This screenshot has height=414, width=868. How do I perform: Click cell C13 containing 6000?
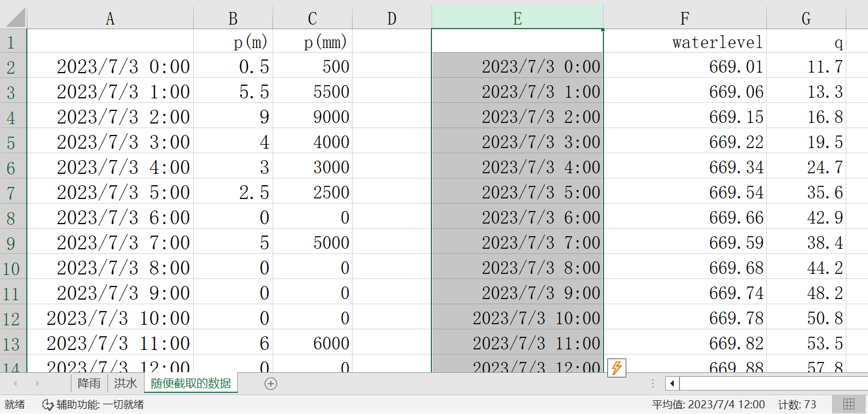[313, 343]
